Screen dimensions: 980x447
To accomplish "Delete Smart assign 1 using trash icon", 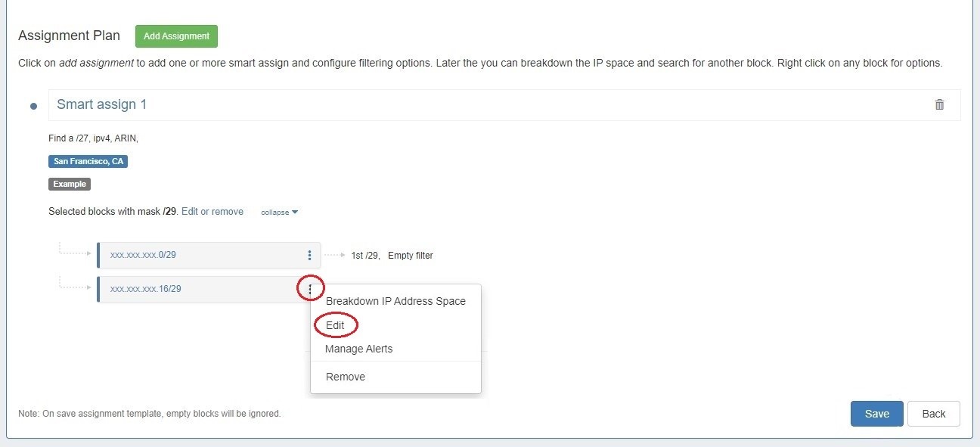I will [939, 104].
